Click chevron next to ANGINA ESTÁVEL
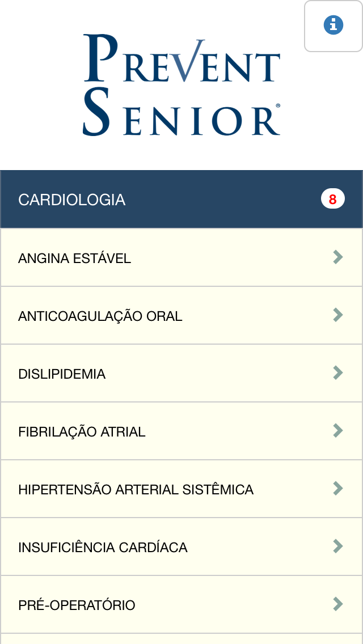 coord(337,257)
